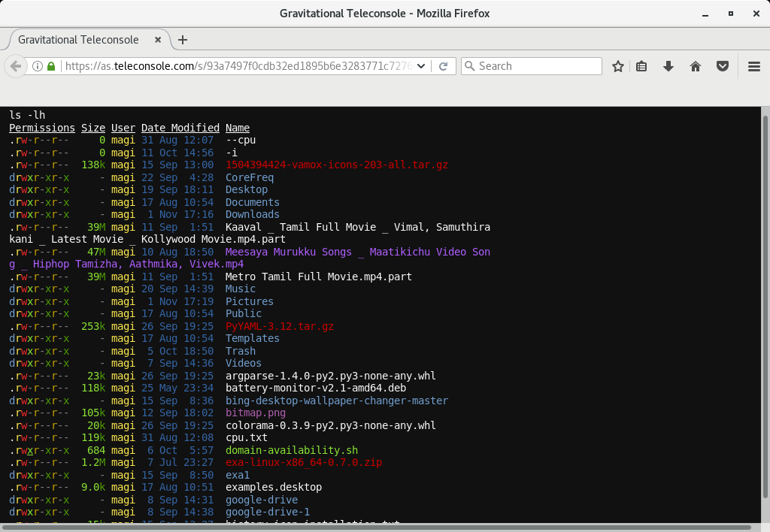Select domain-availability.sh script name
770x532 pixels.
point(292,450)
